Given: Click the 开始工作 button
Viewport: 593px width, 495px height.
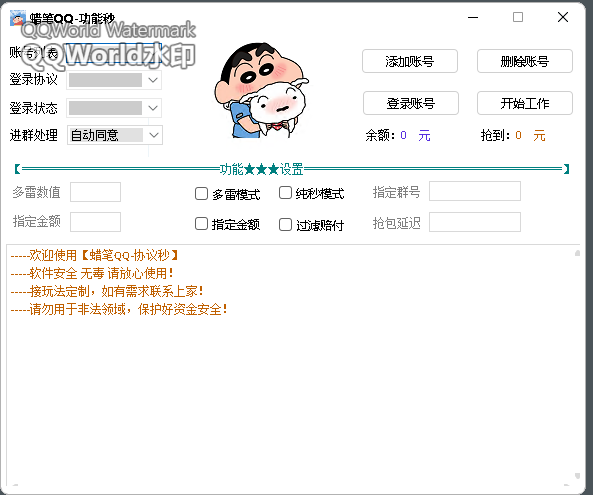Looking at the screenshot, I should point(525,103).
